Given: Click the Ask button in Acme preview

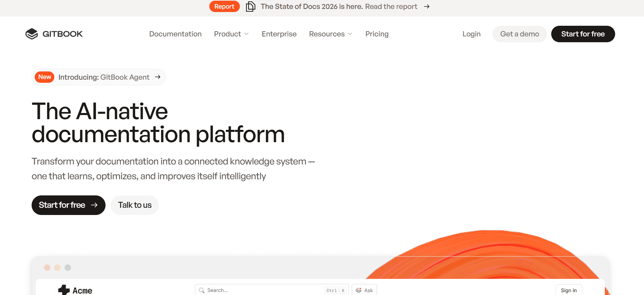Looking at the screenshot, I should point(364,290).
